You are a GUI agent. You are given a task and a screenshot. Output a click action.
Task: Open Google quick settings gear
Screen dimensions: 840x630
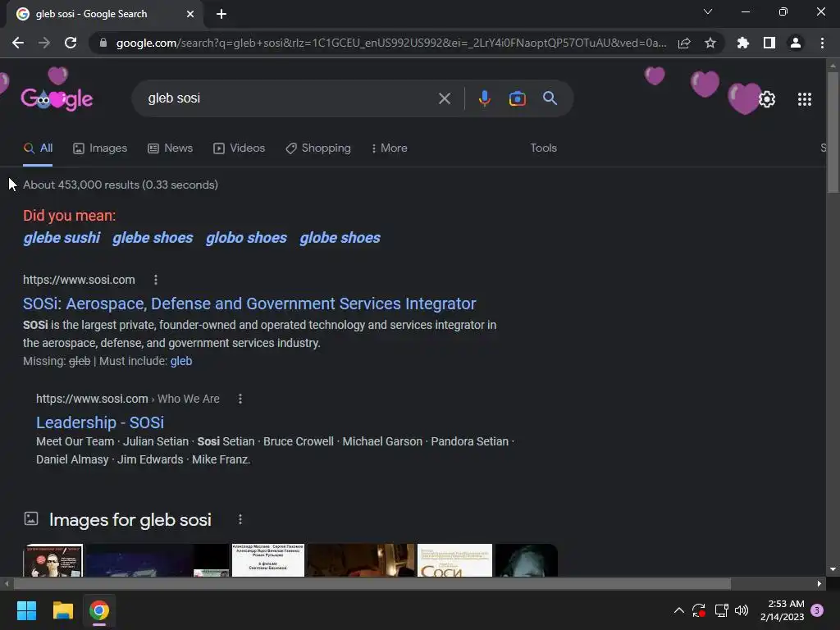pyautogui.click(x=767, y=99)
